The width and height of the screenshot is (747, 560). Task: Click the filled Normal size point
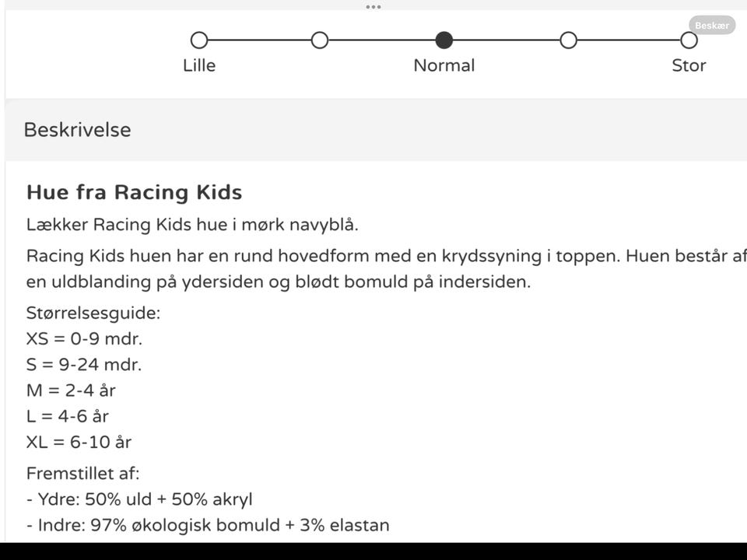pos(444,40)
